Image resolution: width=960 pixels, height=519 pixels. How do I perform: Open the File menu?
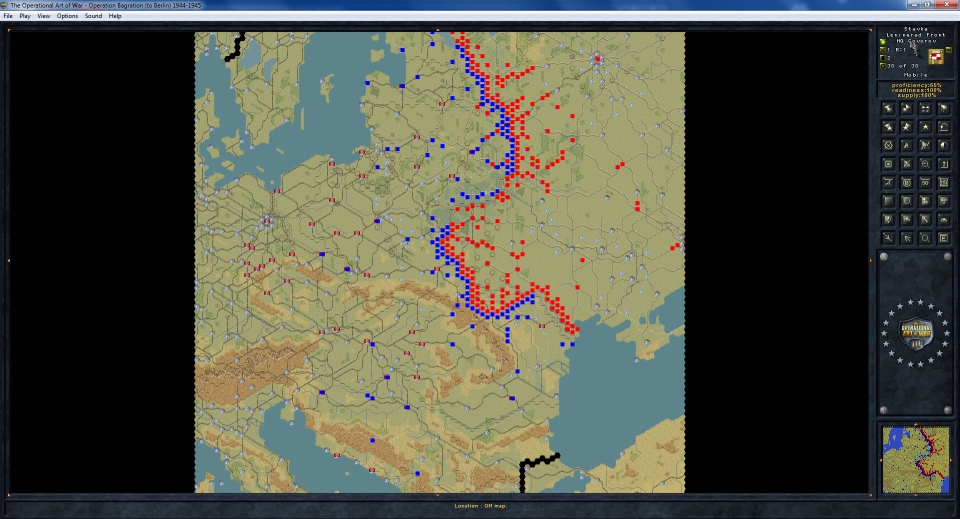point(8,16)
